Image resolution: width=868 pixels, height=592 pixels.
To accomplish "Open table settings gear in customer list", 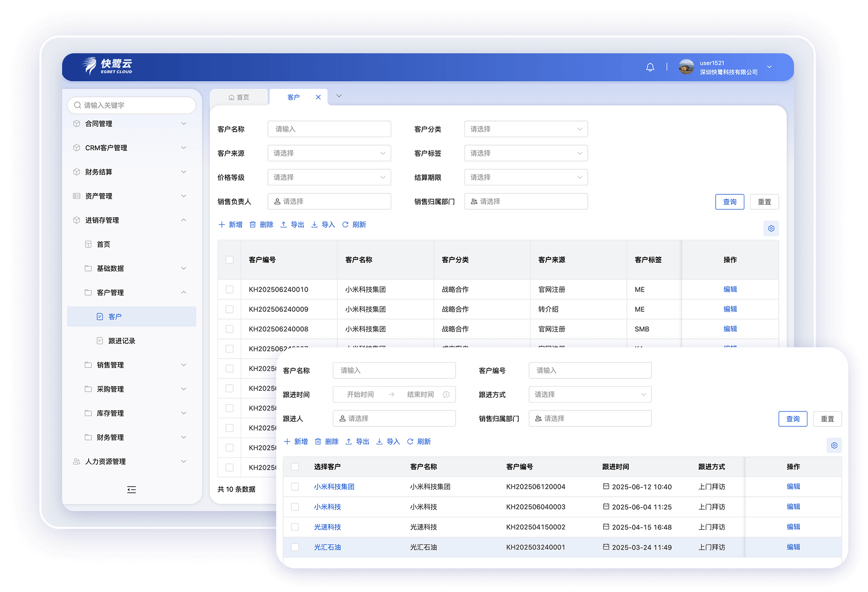I will click(x=771, y=228).
